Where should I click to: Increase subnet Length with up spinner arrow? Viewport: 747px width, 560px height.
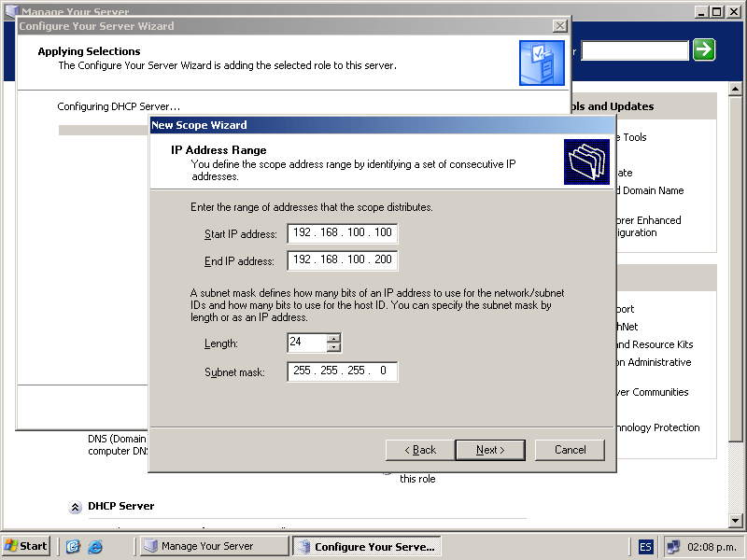tap(334, 338)
